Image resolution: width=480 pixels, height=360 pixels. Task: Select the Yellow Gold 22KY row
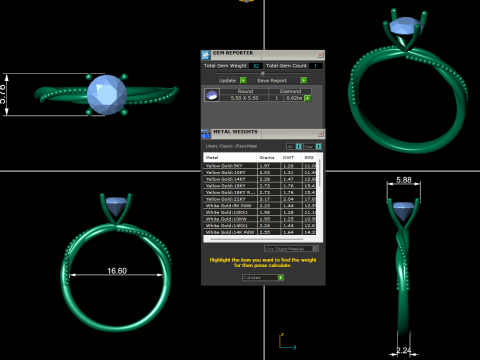(260, 199)
